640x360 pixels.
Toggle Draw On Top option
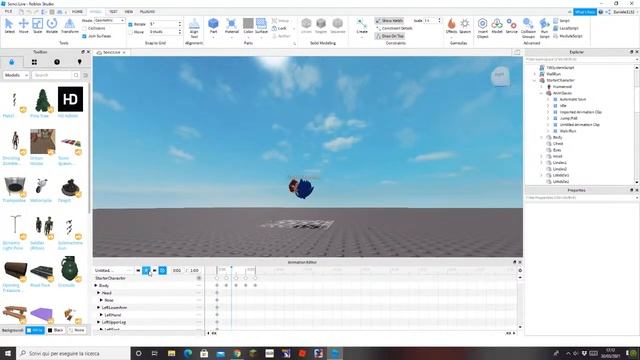[390, 36]
